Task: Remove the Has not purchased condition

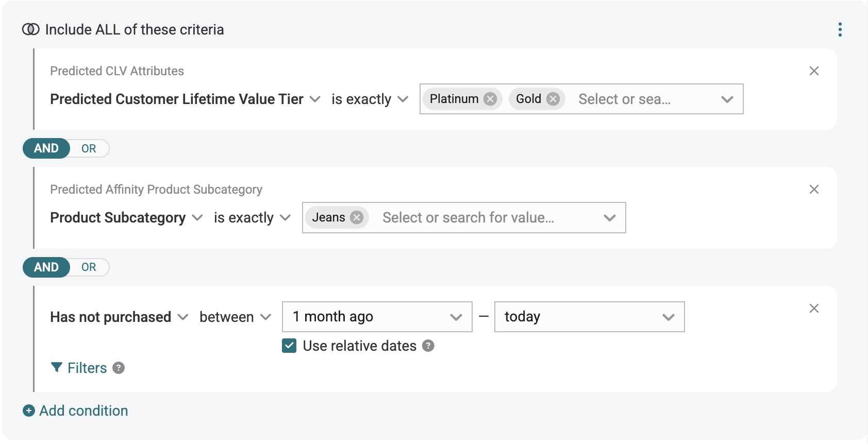Action: (814, 309)
